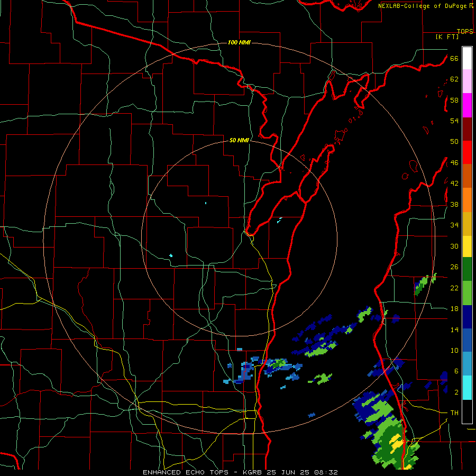The height and width of the screenshot is (476, 476).
Task: Click the '[K FT]' units label
Action: [447, 37]
